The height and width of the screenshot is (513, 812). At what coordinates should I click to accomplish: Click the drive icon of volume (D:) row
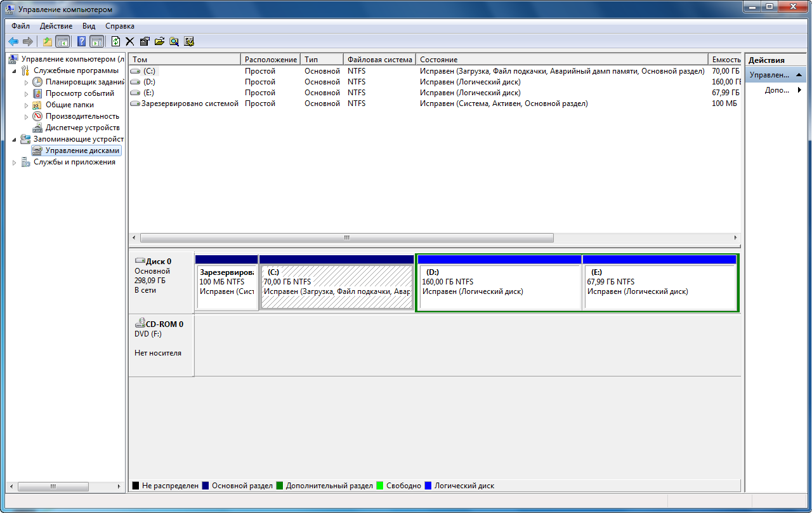coord(135,82)
